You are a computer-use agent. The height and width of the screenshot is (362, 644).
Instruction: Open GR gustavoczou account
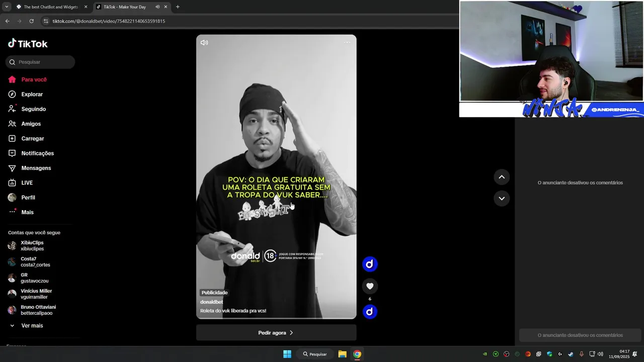point(28,278)
